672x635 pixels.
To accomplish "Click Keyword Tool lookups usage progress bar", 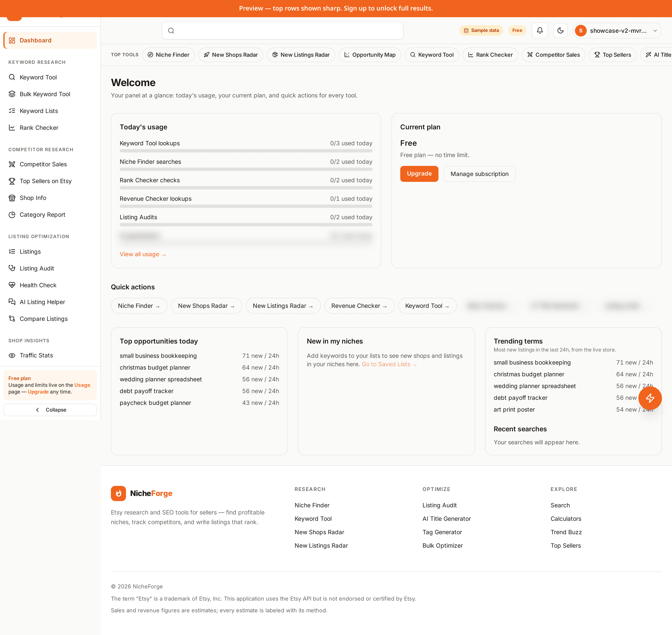I will [x=246, y=151].
